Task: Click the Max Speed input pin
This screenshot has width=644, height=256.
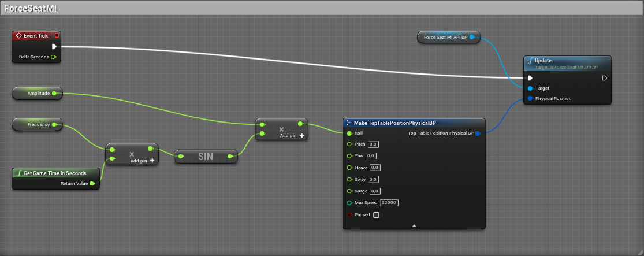Action: [349, 203]
